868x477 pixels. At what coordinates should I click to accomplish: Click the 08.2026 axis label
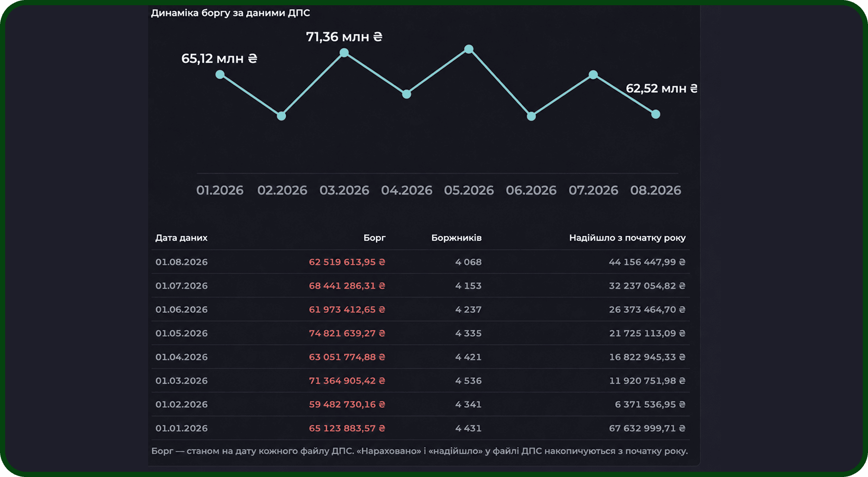click(656, 190)
